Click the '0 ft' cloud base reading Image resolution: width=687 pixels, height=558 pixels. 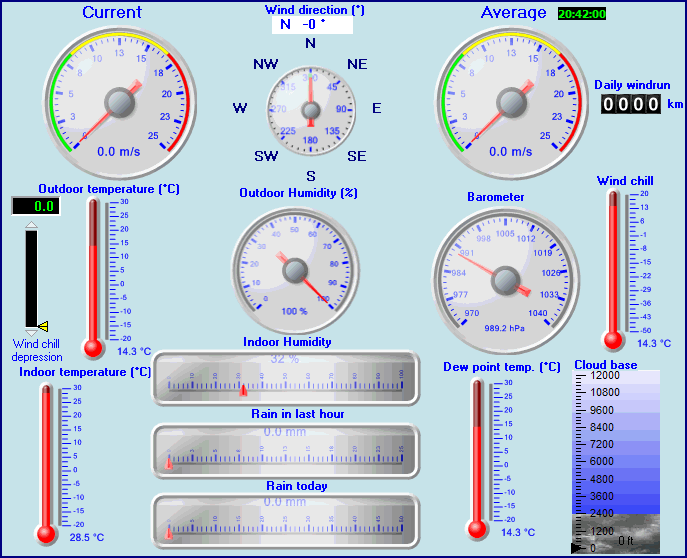click(626, 541)
